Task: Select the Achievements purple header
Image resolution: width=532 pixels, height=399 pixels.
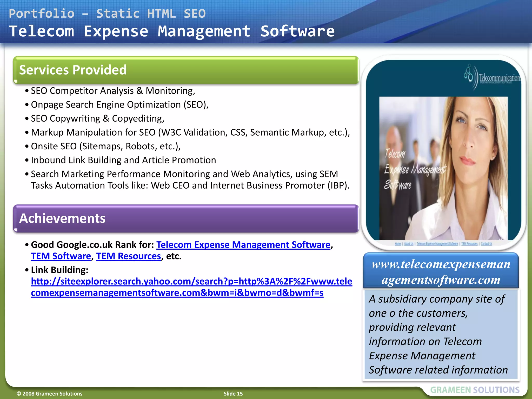Action: coord(186,218)
